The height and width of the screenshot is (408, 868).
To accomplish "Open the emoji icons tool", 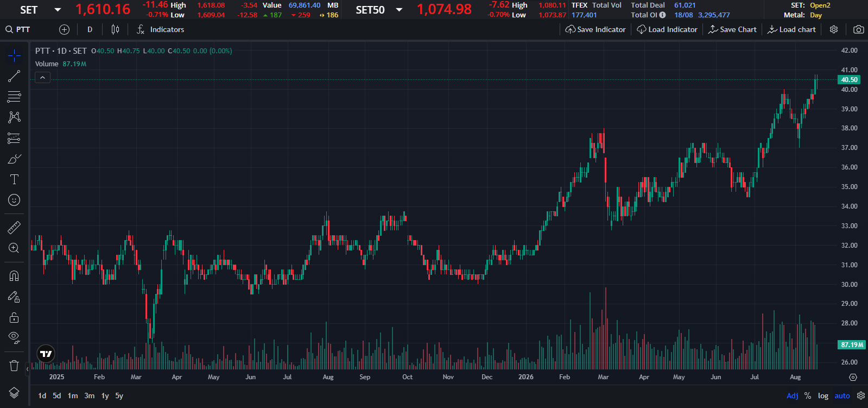I will [x=14, y=200].
